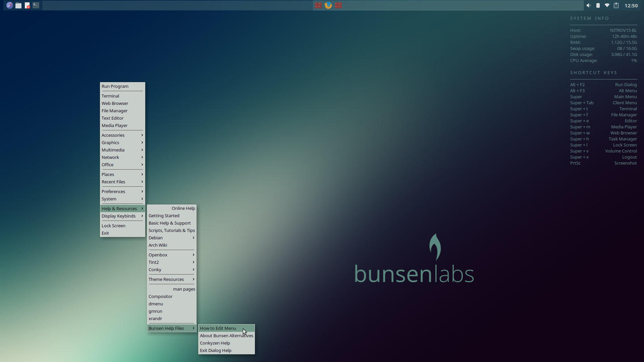Viewport: 644px width, 362px height.
Task: Launch the web browser from the panel icon
Action: 9,5
